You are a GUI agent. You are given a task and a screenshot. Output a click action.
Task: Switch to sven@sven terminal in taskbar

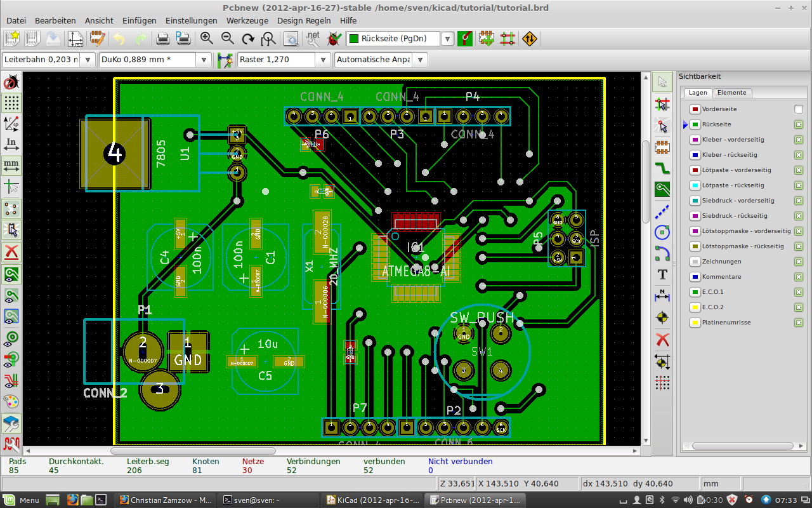[x=270, y=500]
